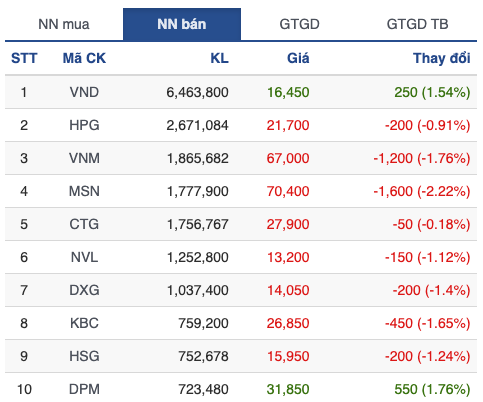Click volume 723,480 for DPM
The height and width of the screenshot is (402, 483).
coord(203,389)
